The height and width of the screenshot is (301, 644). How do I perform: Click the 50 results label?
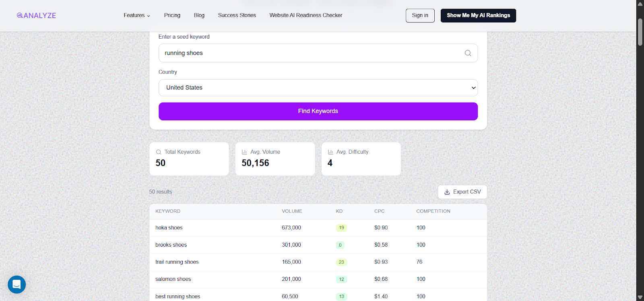(161, 192)
